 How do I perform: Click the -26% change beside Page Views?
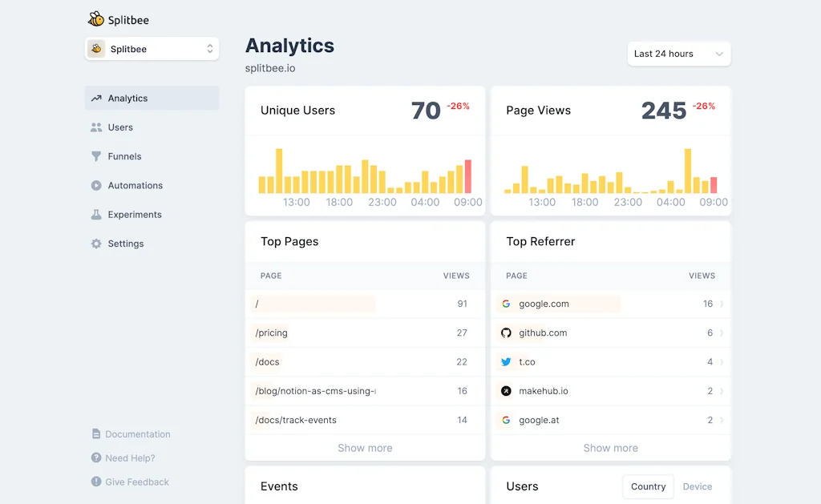(x=704, y=106)
